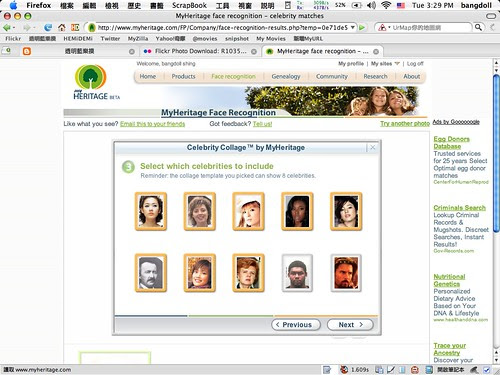500x375 pixels.
Task: Click the UrMap search input field
Action: tap(432, 28)
